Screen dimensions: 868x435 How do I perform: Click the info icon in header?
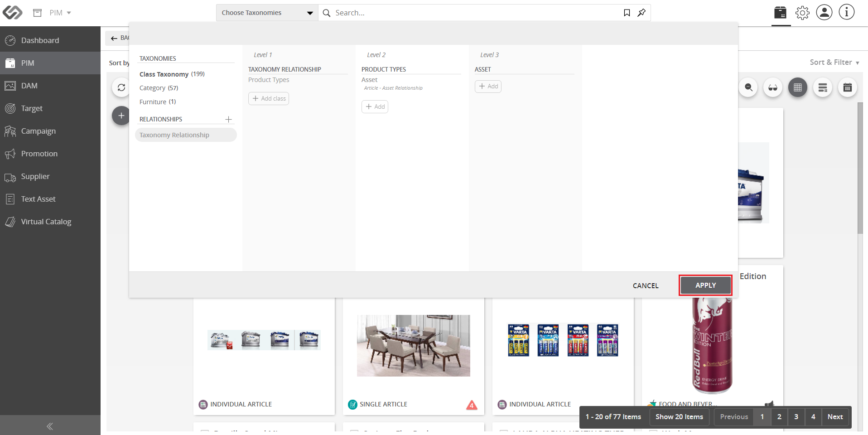[846, 12]
